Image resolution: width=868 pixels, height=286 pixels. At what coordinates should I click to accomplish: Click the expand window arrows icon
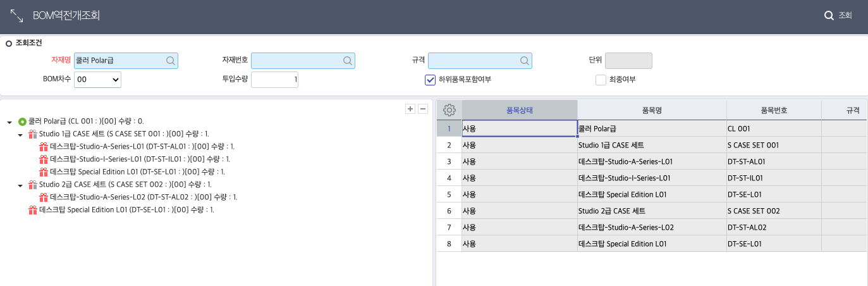(x=16, y=16)
